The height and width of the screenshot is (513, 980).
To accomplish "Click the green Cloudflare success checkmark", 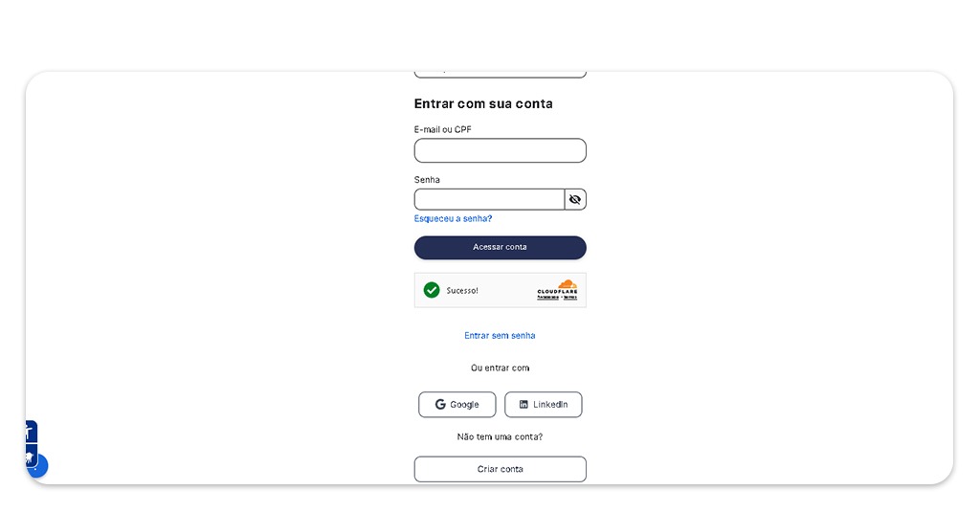I will click(432, 290).
